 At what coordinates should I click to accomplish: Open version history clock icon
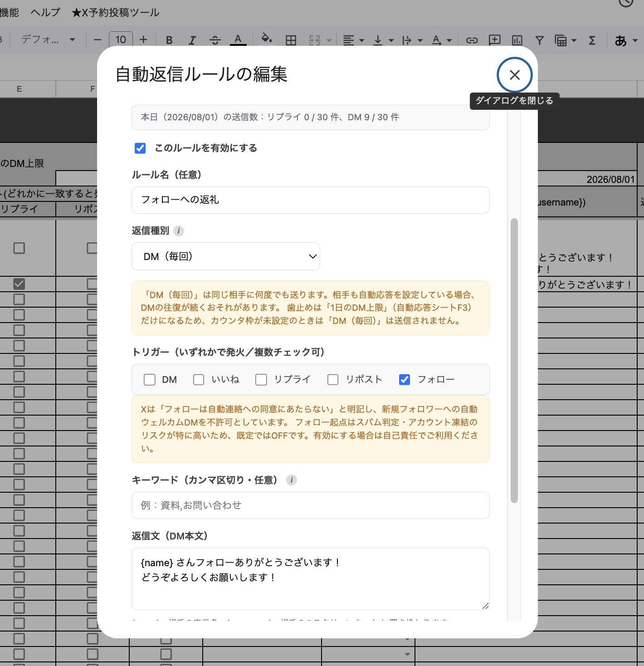pos(626,2)
